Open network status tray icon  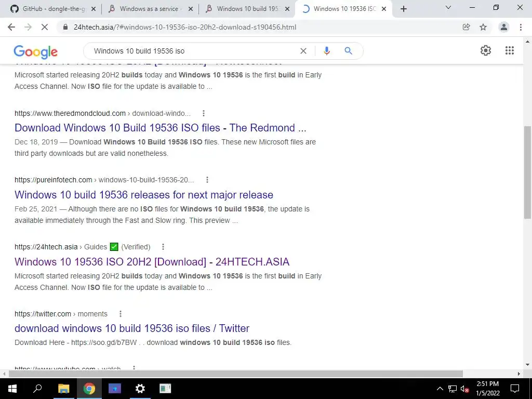pyautogui.click(x=453, y=389)
